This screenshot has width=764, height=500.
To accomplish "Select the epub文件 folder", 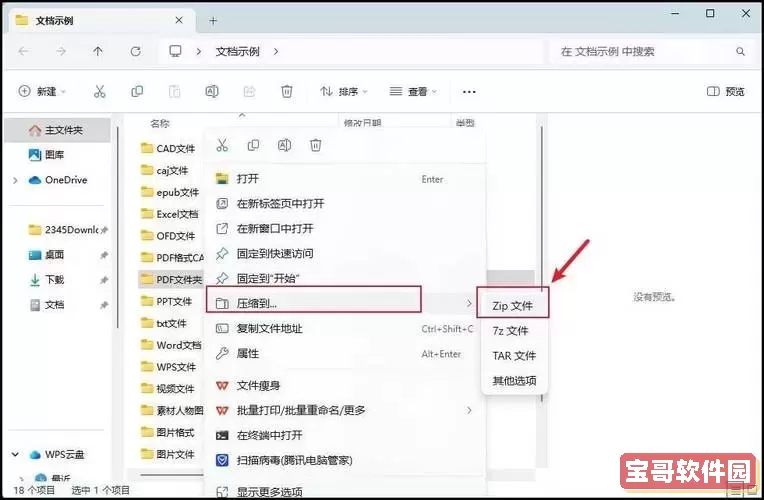I will 170,192.
